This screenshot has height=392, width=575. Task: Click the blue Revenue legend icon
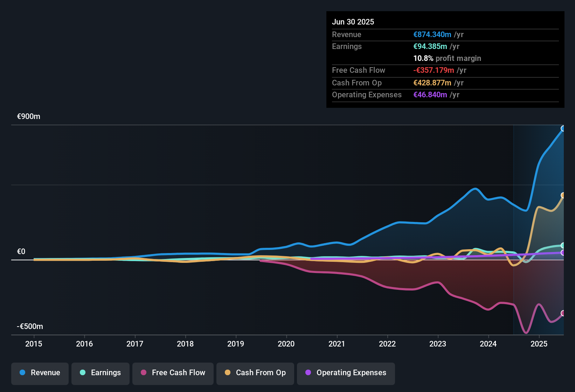click(x=22, y=373)
